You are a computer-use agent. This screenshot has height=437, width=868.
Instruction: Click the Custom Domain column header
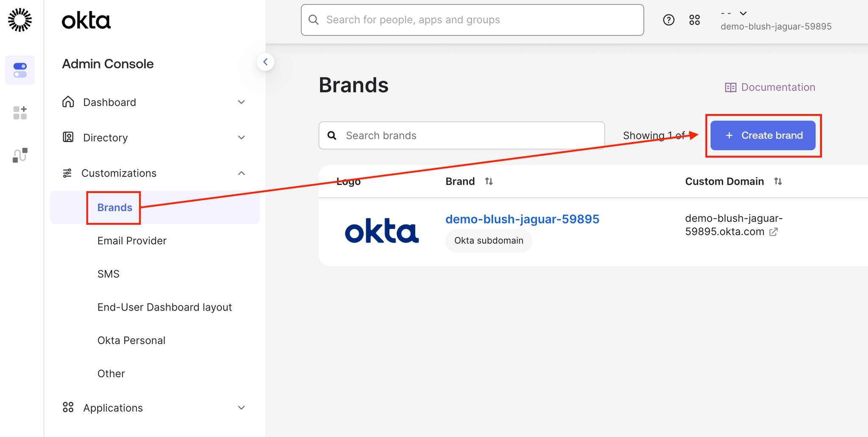coord(724,182)
